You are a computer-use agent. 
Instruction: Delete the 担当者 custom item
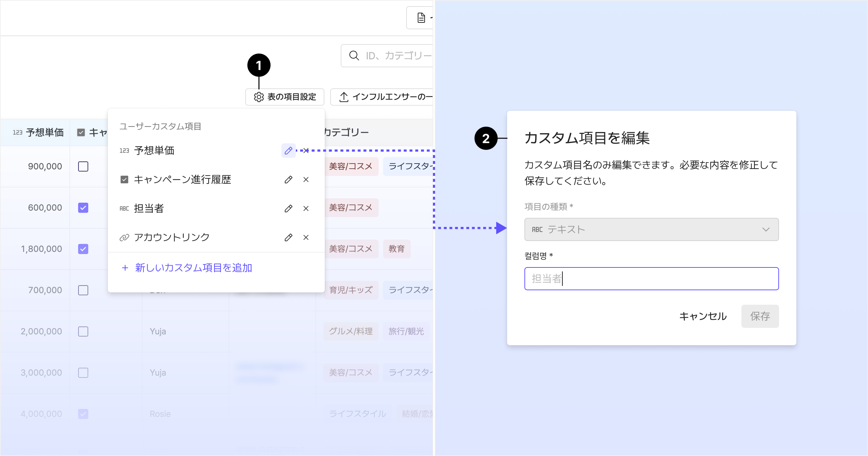[306, 208]
